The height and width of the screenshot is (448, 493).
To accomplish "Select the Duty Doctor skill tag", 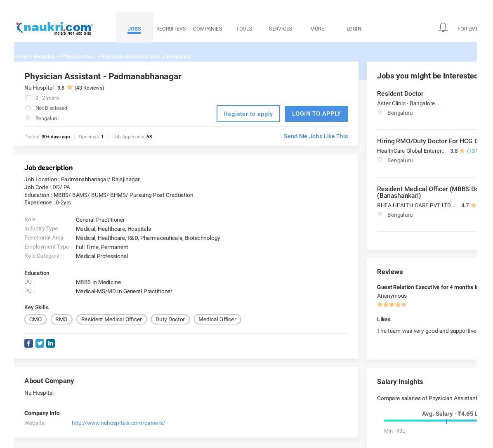I will (170, 319).
